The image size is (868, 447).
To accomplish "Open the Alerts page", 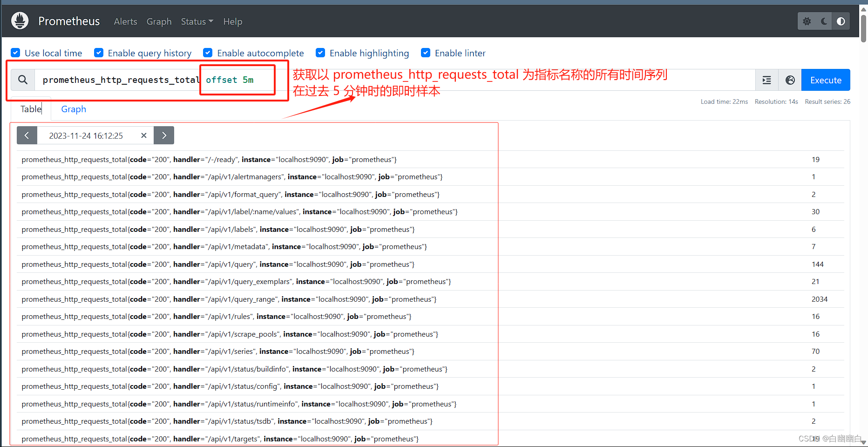I will click(x=125, y=21).
